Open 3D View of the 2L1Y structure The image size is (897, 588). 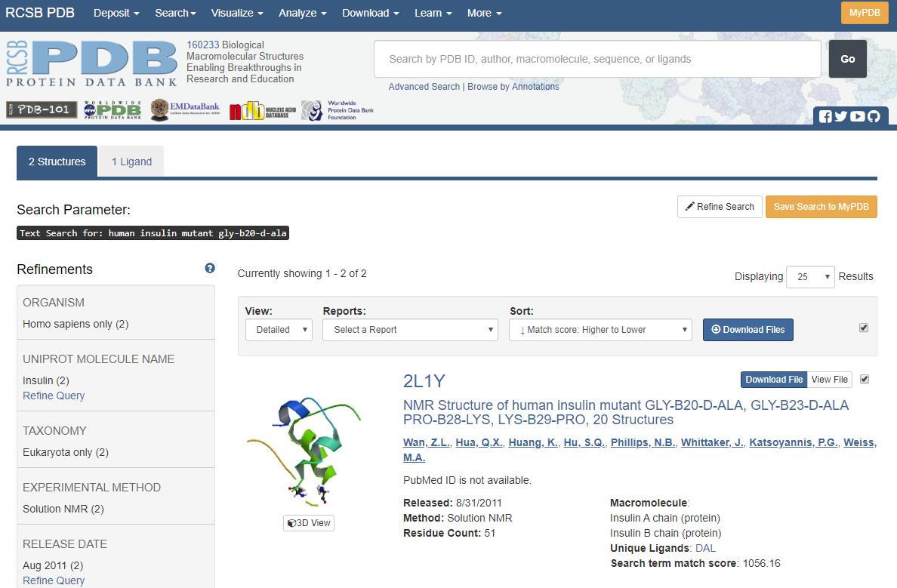click(309, 523)
